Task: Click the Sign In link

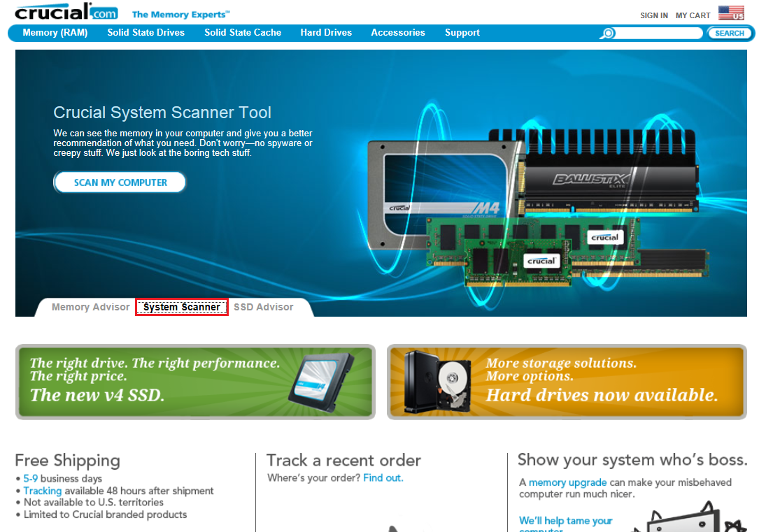Action: [x=654, y=15]
